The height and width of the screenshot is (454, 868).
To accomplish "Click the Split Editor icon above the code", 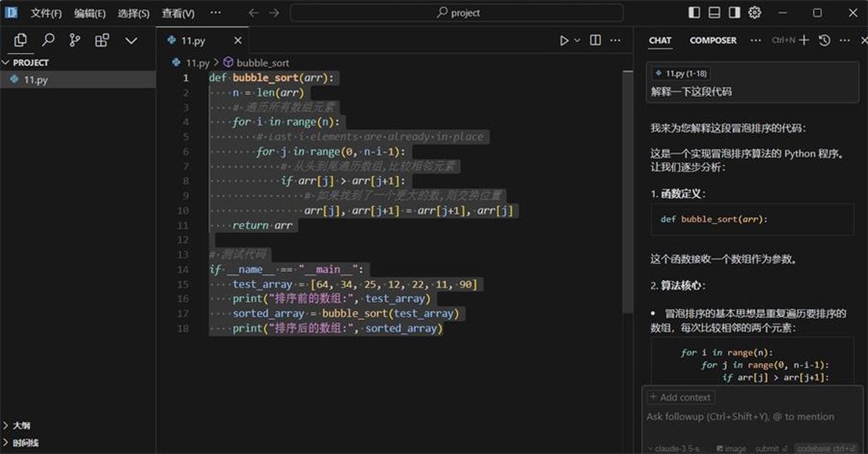I will (594, 40).
